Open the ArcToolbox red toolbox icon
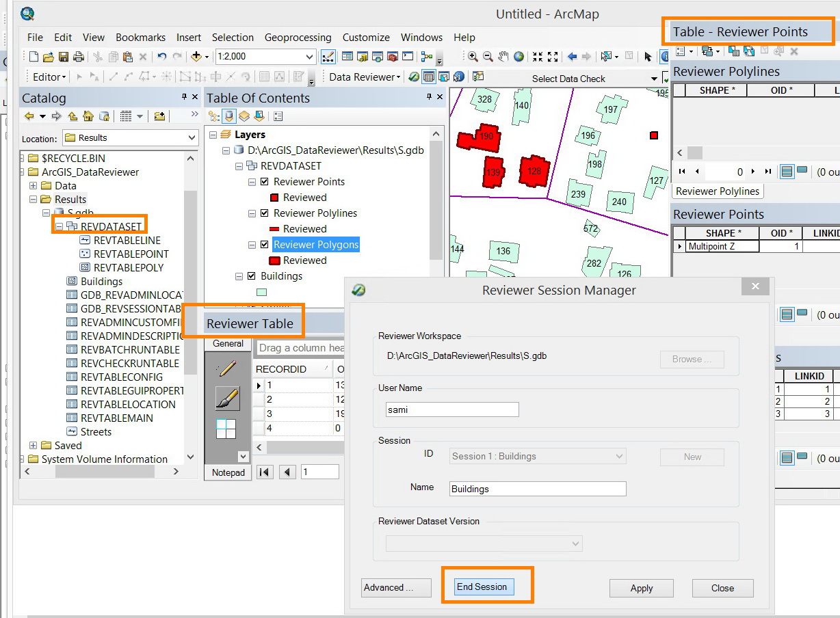This screenshot has width=840, height=618. 392,57
